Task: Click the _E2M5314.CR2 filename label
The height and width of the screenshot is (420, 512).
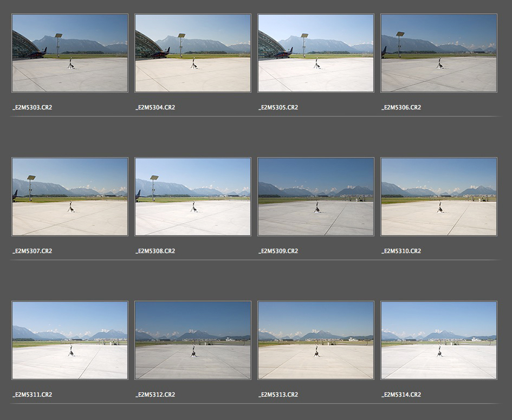Action: click(401, 395)
